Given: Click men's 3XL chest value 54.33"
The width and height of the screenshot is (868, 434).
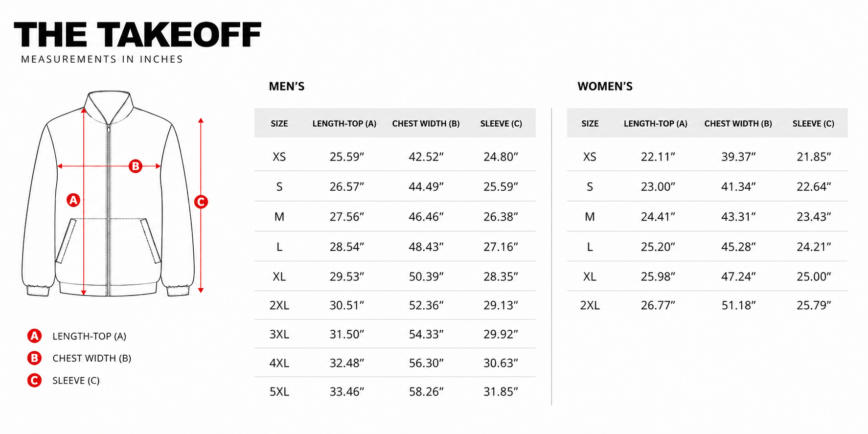Looking at the screenshot, I should [x=426, y=334].
